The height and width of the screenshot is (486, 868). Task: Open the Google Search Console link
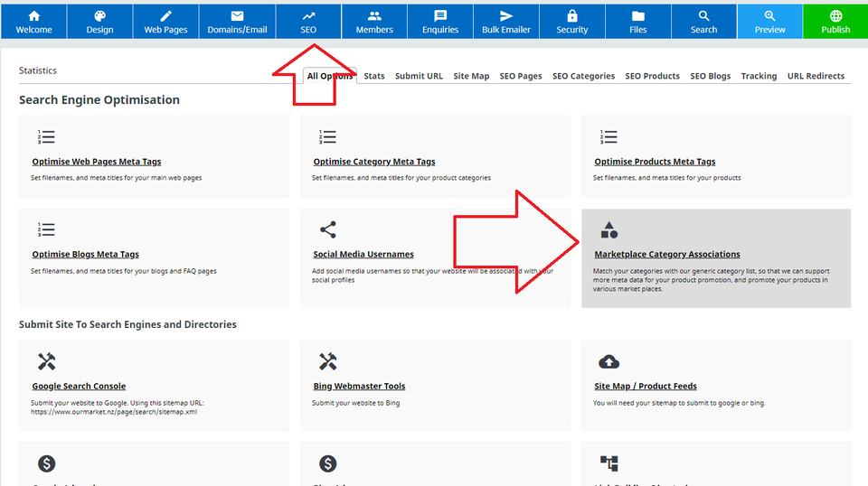point(79,387)
